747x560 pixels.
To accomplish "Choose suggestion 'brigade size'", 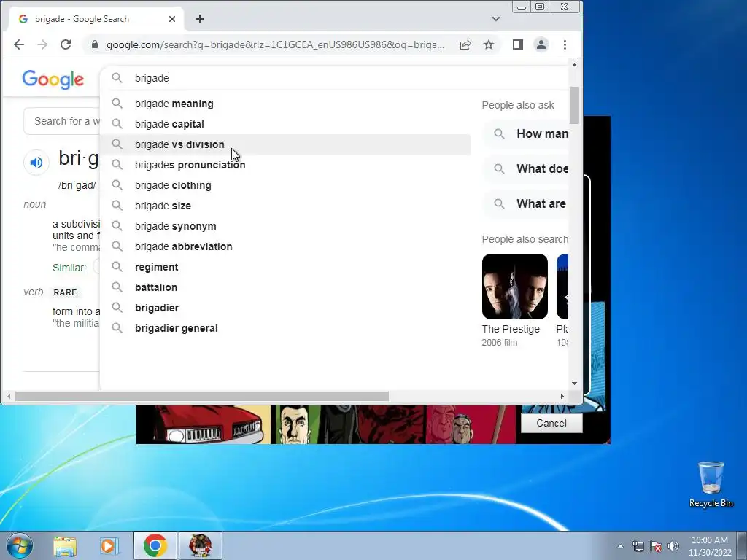I will 285,206.
